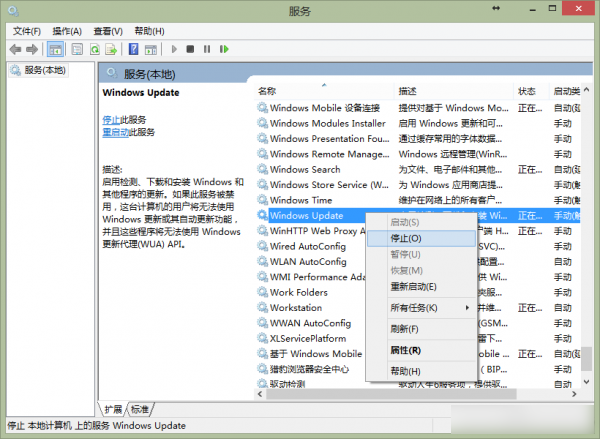The image size is (600, 439).
Task: Choose 刷新(F) in the context menu
Action: pos(421,329)
